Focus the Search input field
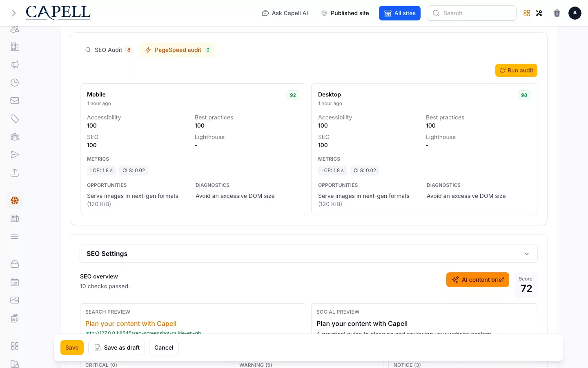This screenshot has height=368, width=588. coord(472,13)
